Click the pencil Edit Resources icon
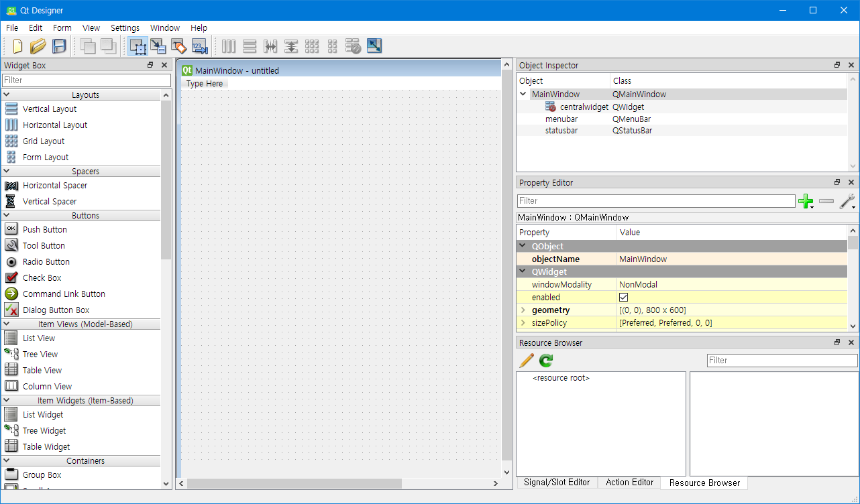The image size is (860, 504). (x=527, y=361)
